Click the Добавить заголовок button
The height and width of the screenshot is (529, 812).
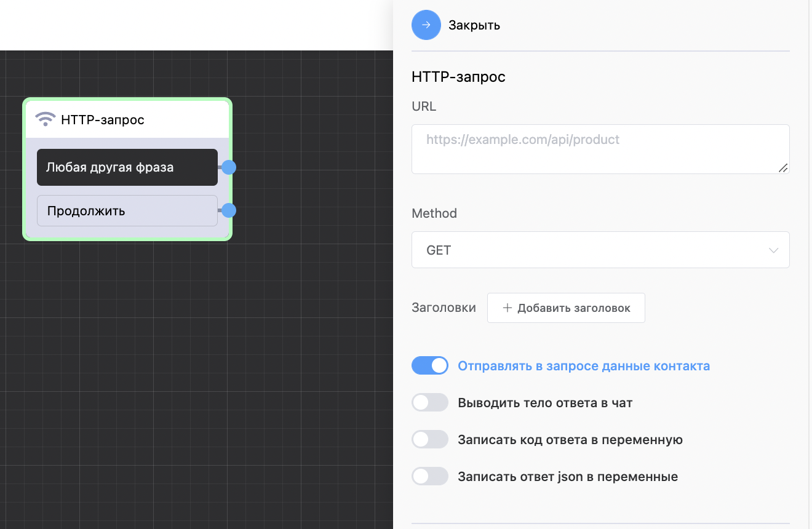coord(566,308)
